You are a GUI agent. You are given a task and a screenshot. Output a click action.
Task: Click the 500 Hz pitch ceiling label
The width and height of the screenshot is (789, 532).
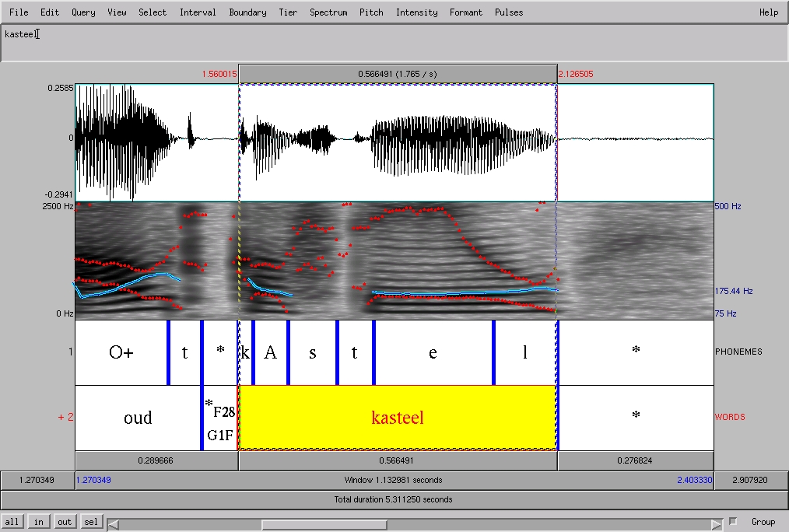pyautogui.click(x=728, y=206)
